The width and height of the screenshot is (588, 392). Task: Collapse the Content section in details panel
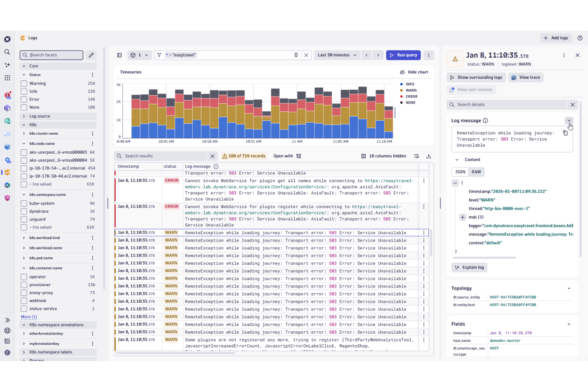click(x=456, y=159)
